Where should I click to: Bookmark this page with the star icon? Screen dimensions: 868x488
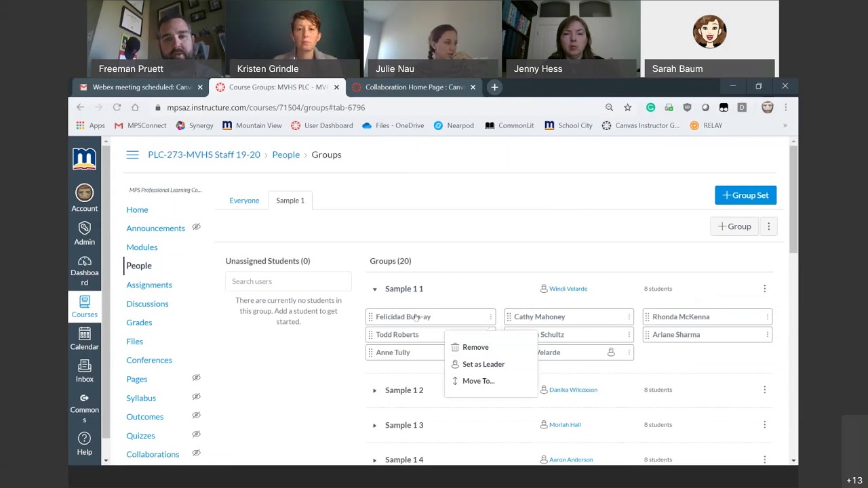coord(627,107)
